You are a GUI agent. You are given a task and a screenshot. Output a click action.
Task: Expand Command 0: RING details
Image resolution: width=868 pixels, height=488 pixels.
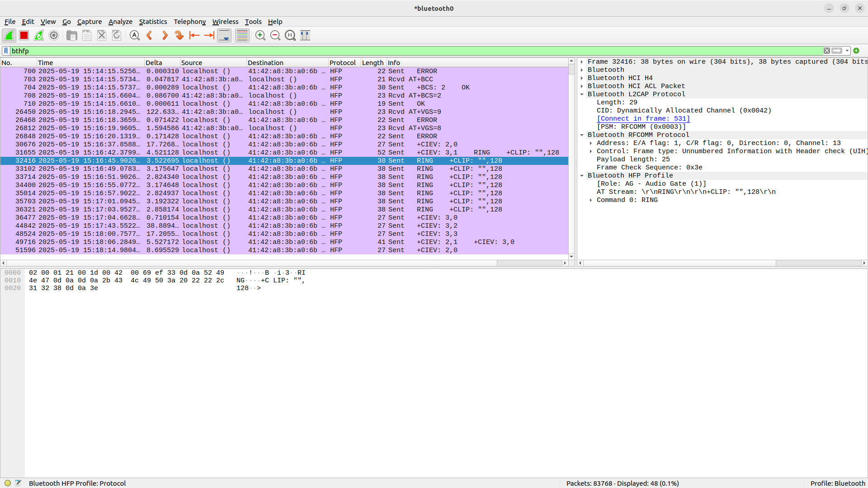591,200
